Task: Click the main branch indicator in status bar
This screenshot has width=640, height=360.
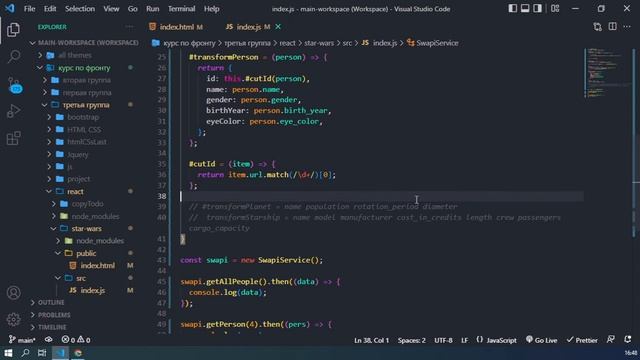Action: tap(22, 340)
